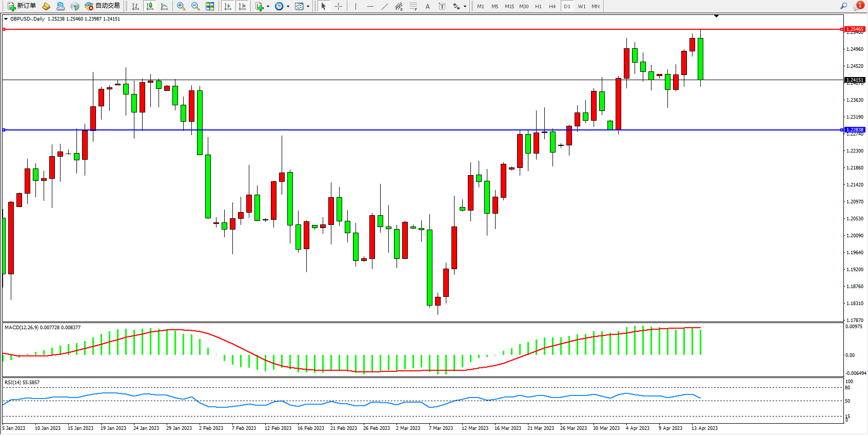
Task: Switch chart to bar chart mode
Action: tap(135, 6)
